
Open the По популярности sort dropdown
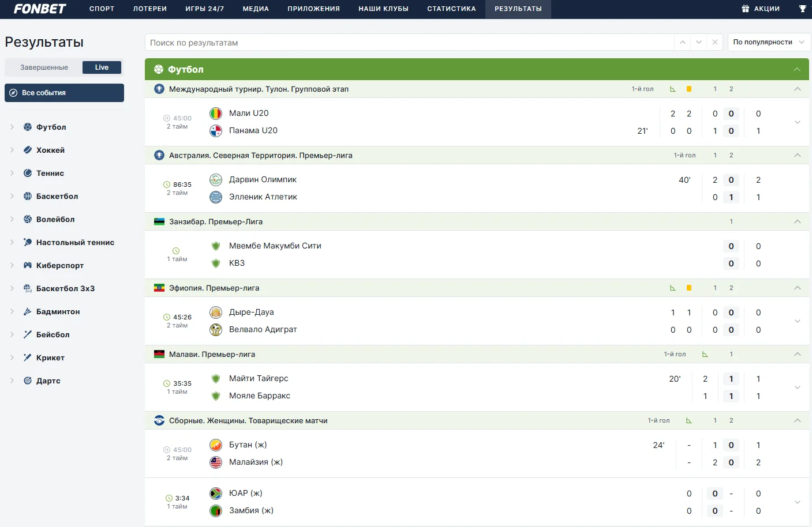coord(769,42)
